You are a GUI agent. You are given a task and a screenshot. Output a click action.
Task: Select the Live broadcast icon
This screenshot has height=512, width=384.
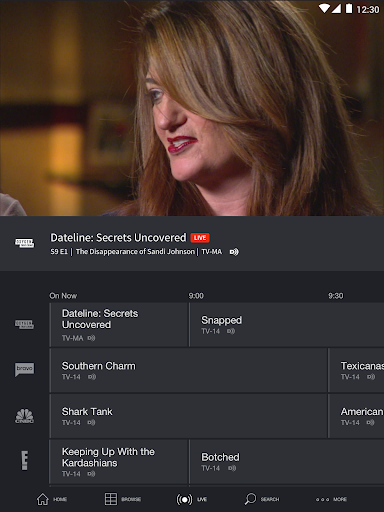[184, 499]
